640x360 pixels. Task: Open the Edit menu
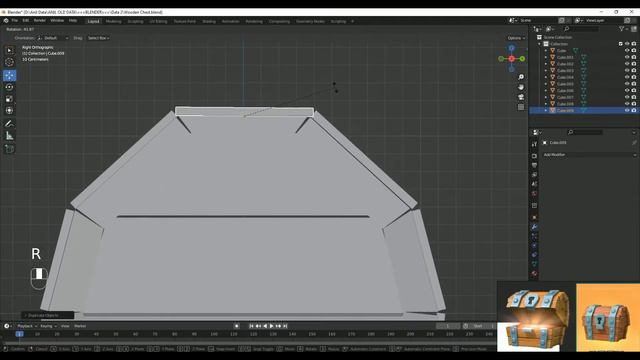point(26,20)
